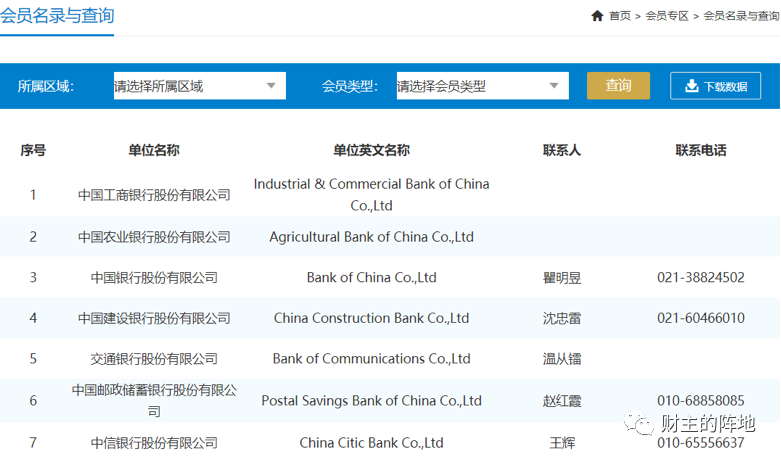781x458 pixels.
Task: Click the home icon in breadcrumb
Action: 597,16
